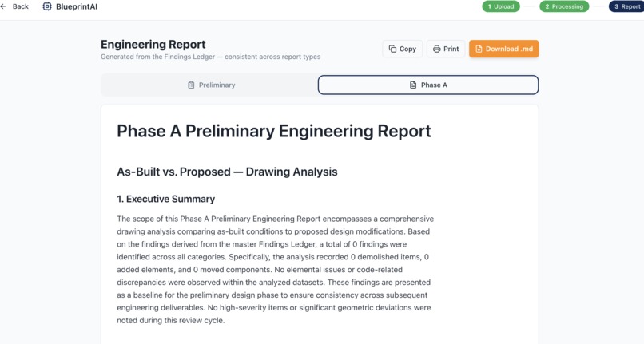This screenshot has height=344, width=644.
Task: Jump to step 1 Upload
Action: [x=501, y=6]
